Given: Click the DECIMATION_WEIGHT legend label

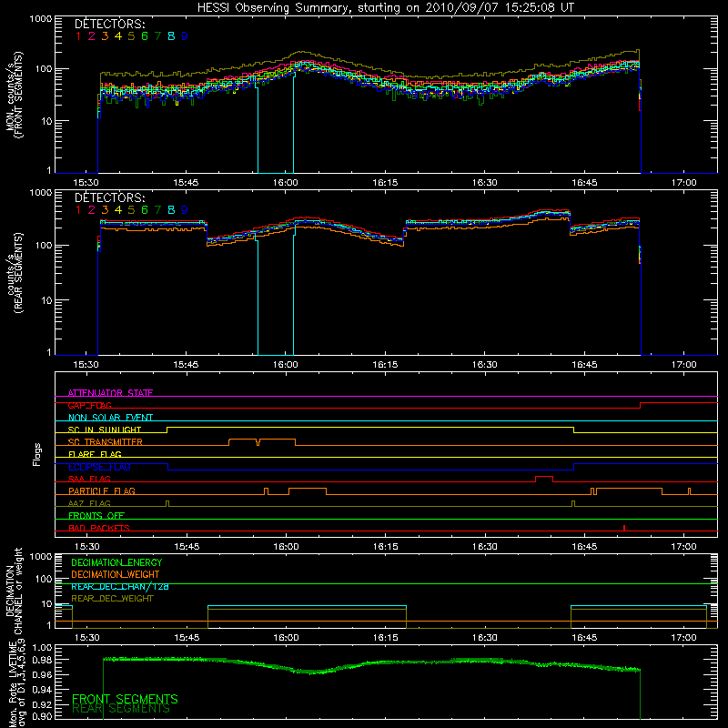Looking at the screenshot, I should [116, 574].
